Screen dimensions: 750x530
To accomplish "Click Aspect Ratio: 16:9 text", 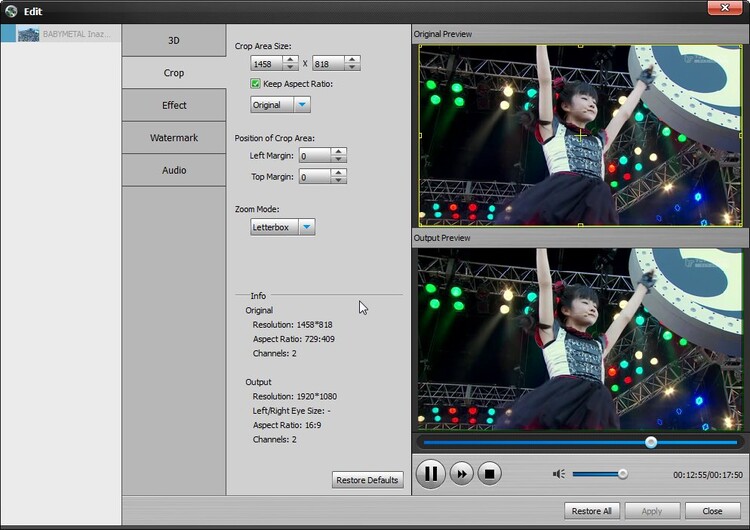I will tap(287, 425).
